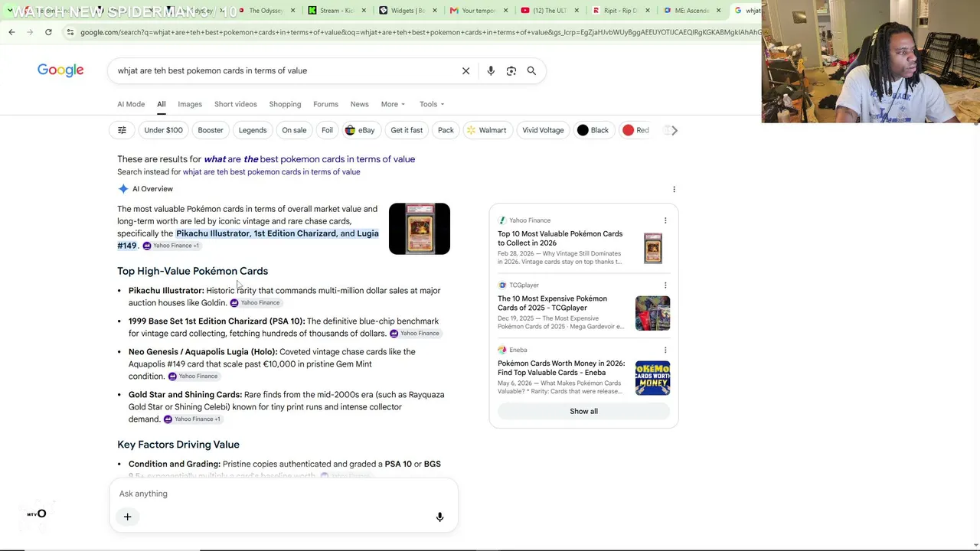This screenshot has width=980, height=551.
Task: Close the Stream - Kick tab
Action: (363, 11)
